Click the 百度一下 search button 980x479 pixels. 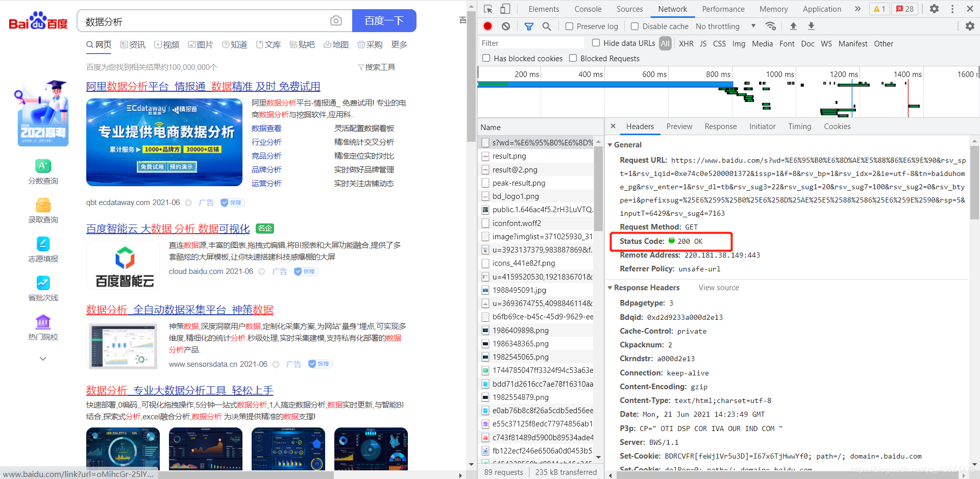[384, 20]
